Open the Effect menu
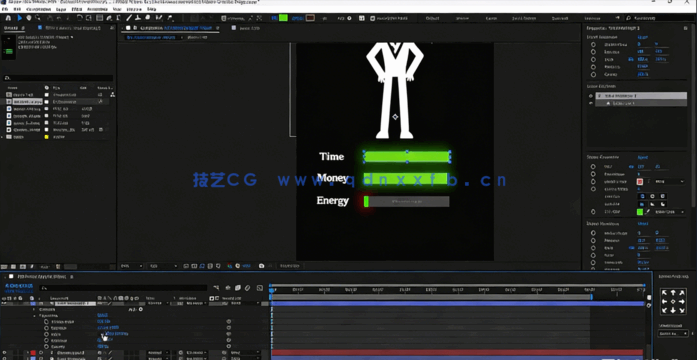The width and height of the screenshot is (697, 360). coord(76,9)
